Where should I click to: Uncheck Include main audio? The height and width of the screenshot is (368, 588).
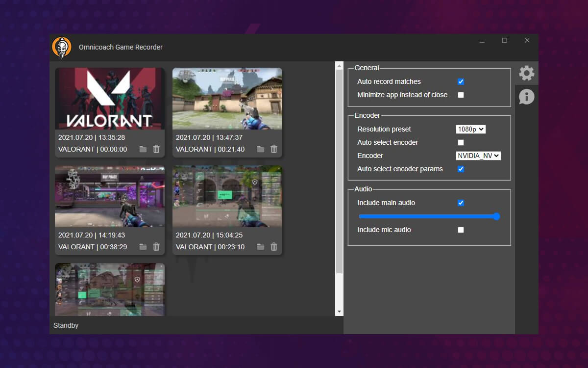click(x=461, y=203)
